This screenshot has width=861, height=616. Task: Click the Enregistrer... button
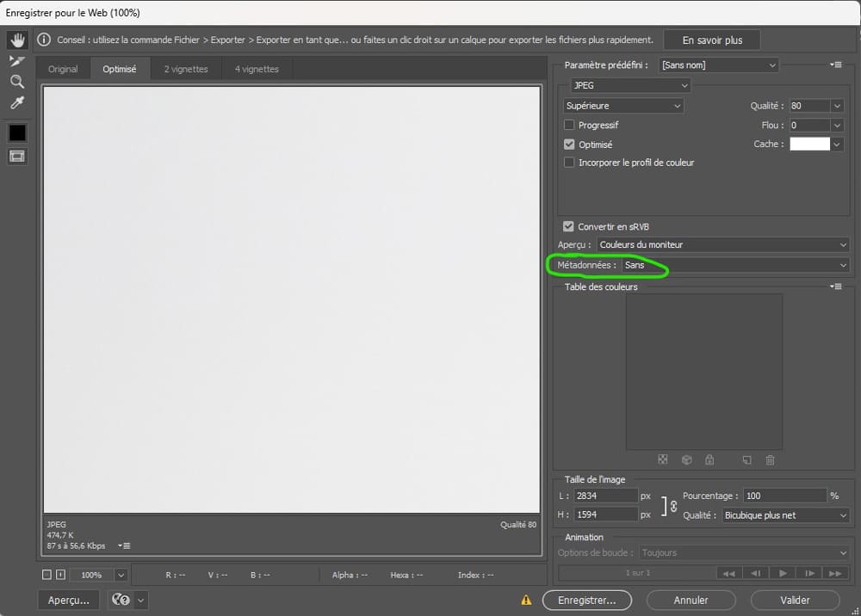click(586, 600)
